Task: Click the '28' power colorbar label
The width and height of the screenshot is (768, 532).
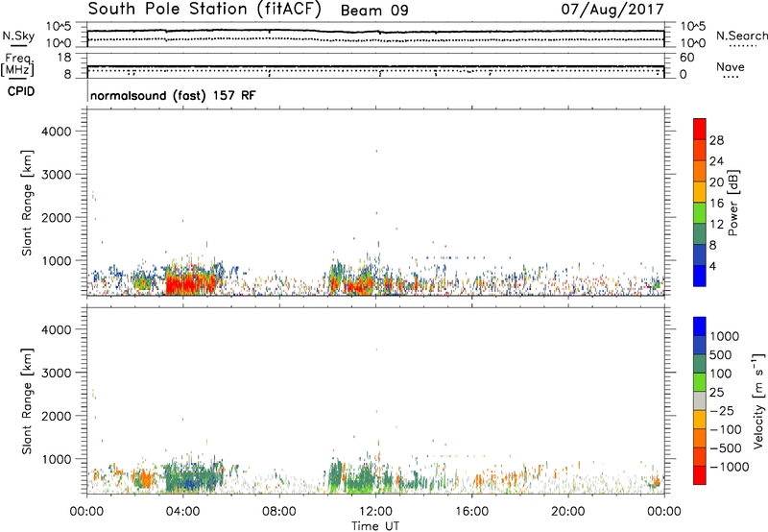Action: (x=716, y=140)
